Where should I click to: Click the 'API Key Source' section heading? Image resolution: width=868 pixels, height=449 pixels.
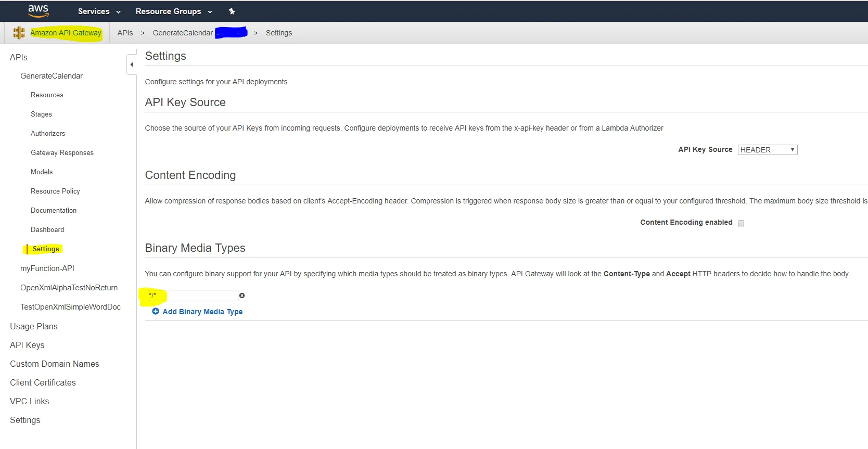[x=185, y=102]
